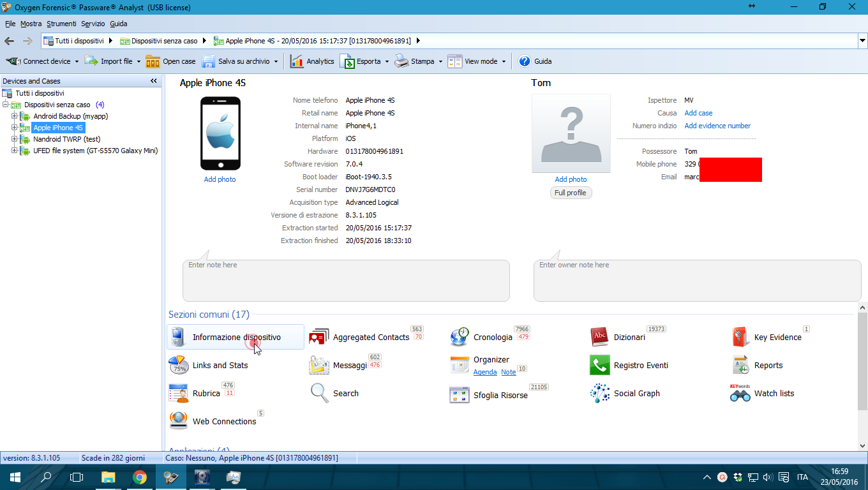Click in the device note field

(346, 280)
